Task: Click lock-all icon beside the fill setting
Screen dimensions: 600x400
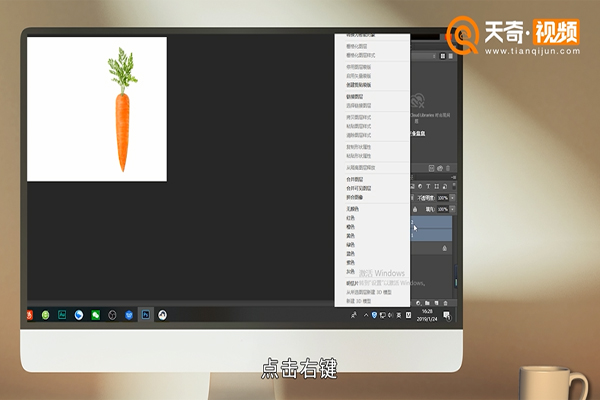Action: [415, 209]
